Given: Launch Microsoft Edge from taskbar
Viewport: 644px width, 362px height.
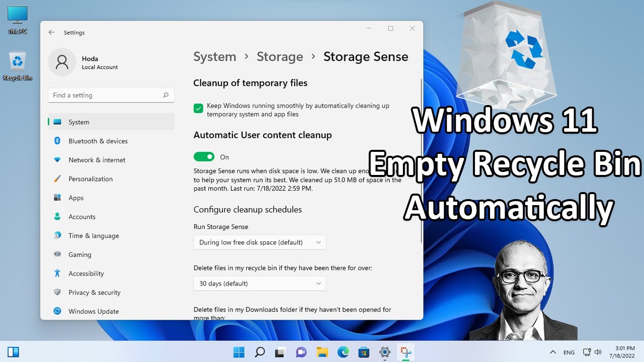Looking at the screenshot, I should [343, 352].
